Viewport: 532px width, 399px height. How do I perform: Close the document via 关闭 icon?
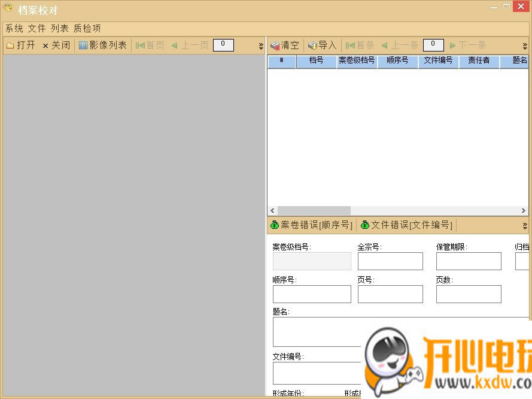(56, 45)
